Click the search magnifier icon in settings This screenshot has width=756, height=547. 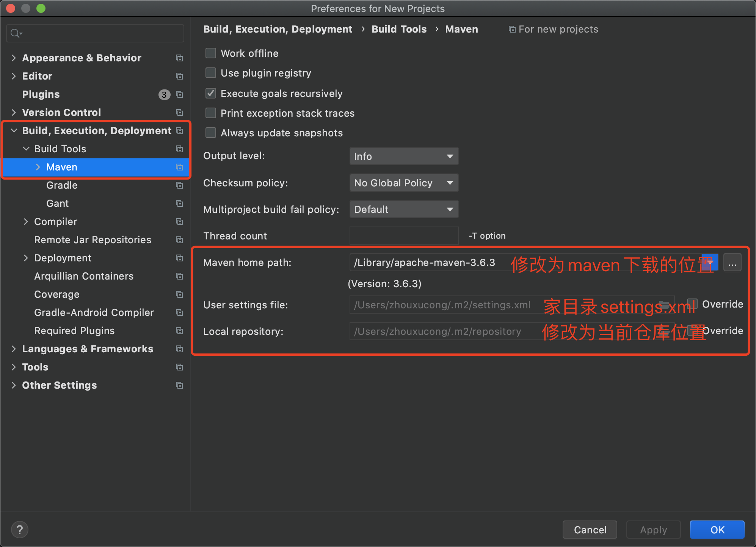click(16, 33)
